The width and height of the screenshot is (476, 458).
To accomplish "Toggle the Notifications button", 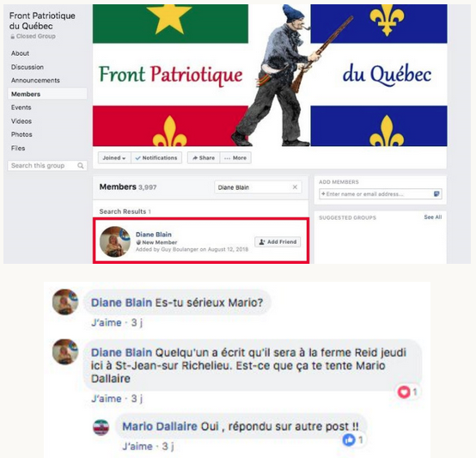I will (156, 158).
